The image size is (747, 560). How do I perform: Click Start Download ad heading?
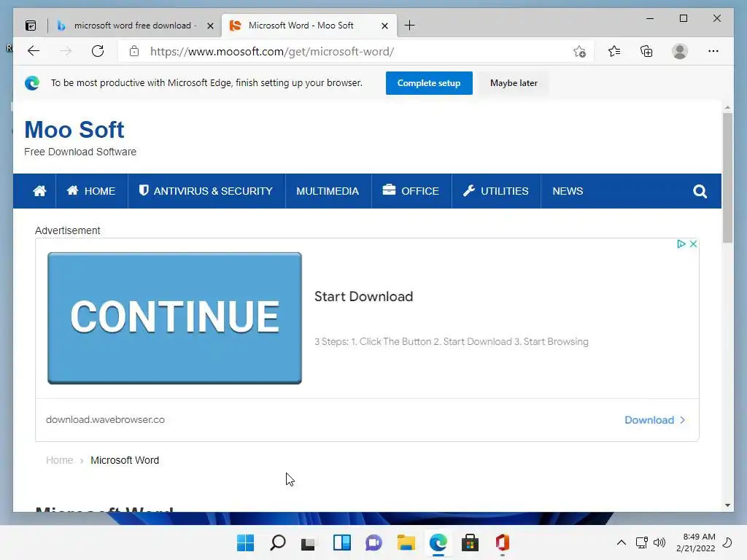[363, 296]
